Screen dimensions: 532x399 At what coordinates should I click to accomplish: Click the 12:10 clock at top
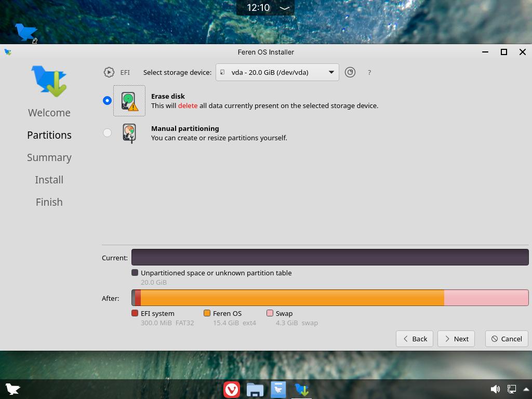coord(258,8)
